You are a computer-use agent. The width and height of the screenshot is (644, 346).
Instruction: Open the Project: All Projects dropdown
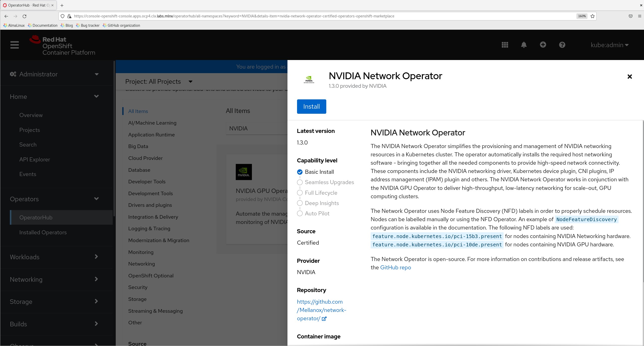point(159,82)
